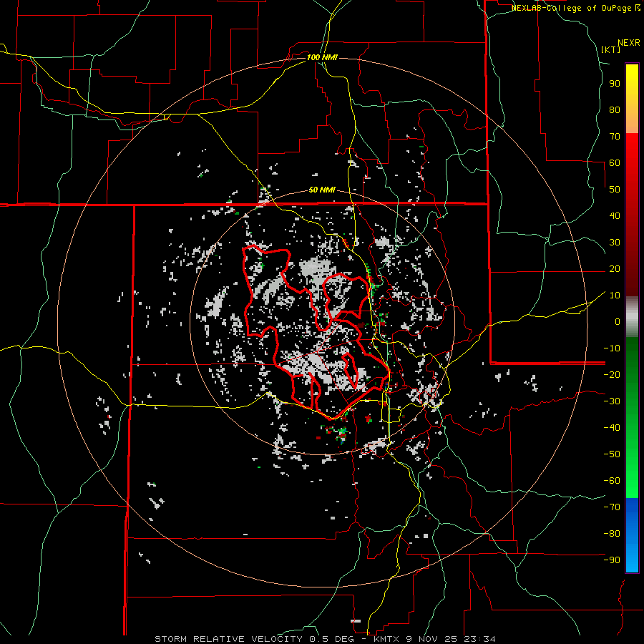Click the -90 value on the velocity scale
This screenshot has height=644, width=644.
[612, 560]
